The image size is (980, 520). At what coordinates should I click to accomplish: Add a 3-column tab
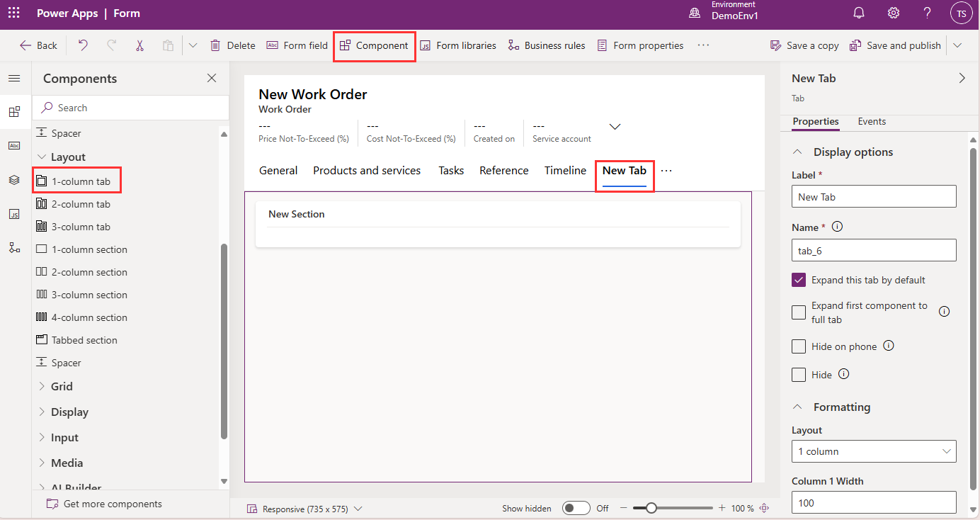click(x=74, y=227)
